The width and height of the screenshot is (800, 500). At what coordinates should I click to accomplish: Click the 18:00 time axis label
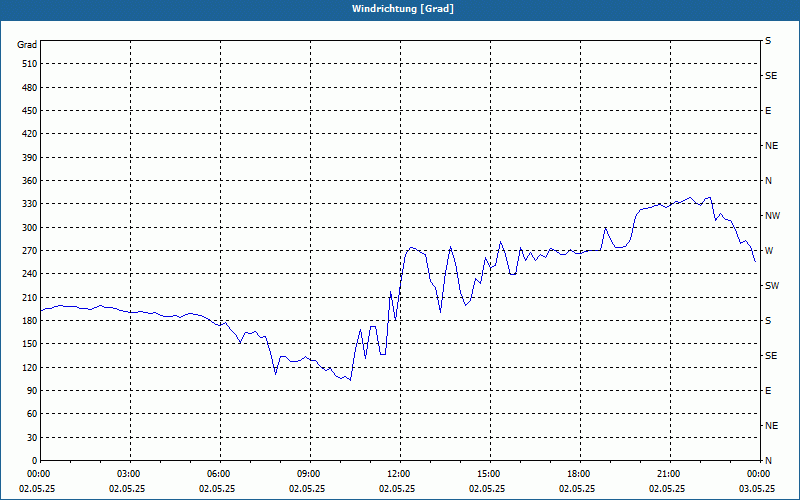point(578,473)
